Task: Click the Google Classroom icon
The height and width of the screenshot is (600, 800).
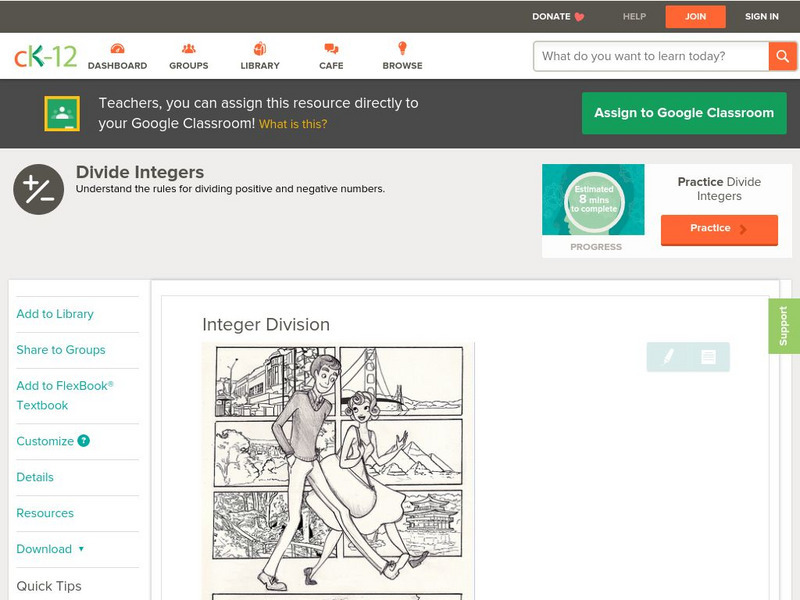Action: (62, 113)
